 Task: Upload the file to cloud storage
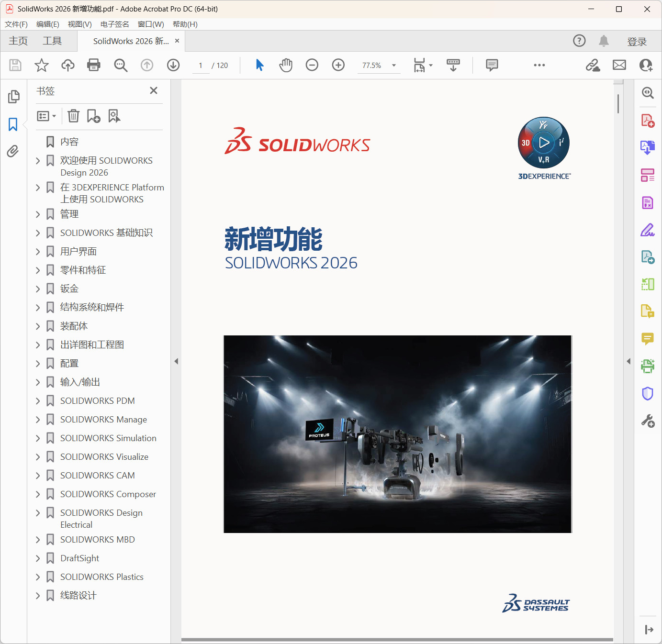coord(68,65)
